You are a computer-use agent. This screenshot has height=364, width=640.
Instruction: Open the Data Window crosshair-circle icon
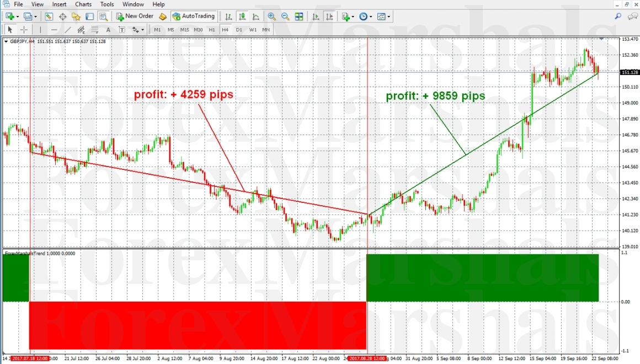click(62, 17)
